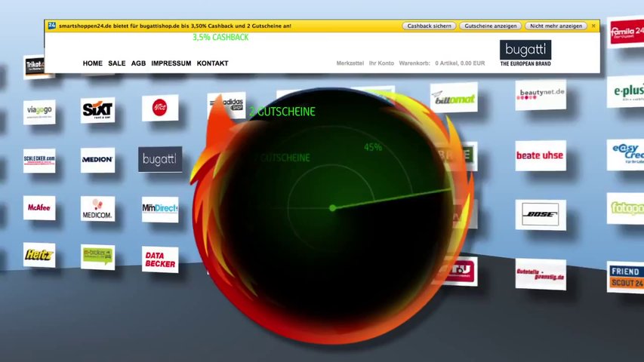Image resolution: width=644 pixels, height=362 pixels.
Task: Click the BOSE logo tile
Action: point(540,214)
